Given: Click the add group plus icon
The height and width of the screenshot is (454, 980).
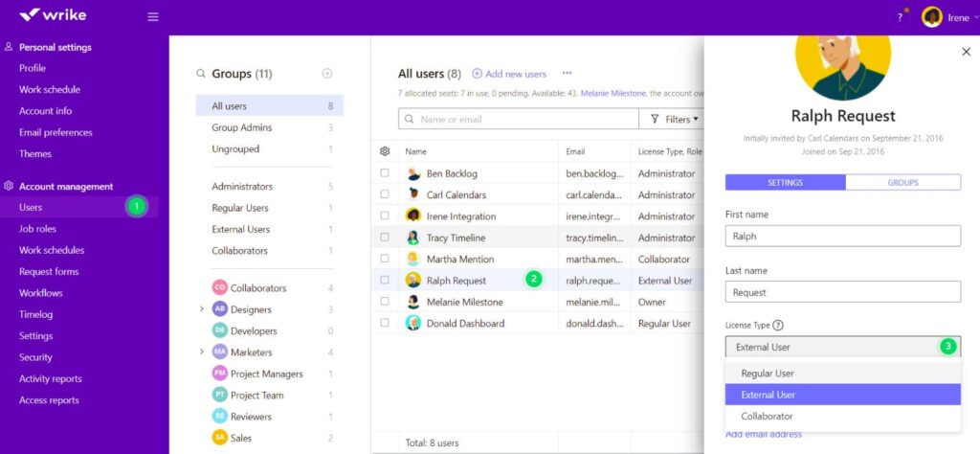Looking at the screenshot, I should 327,74.
